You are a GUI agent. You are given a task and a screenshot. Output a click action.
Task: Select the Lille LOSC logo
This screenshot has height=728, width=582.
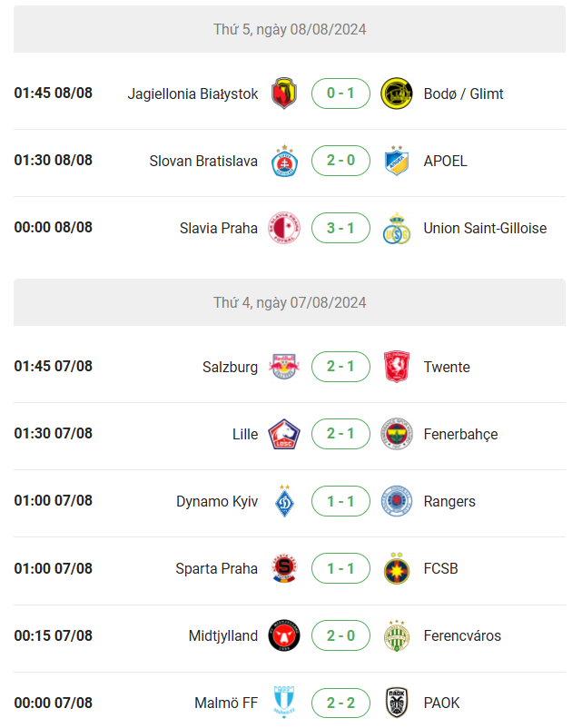click(x=284, y=434)
